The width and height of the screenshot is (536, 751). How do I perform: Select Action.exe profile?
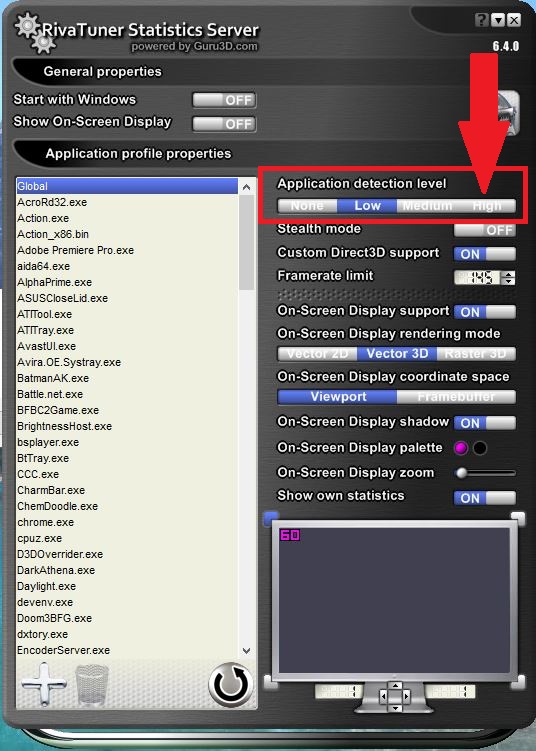point(127,218)
